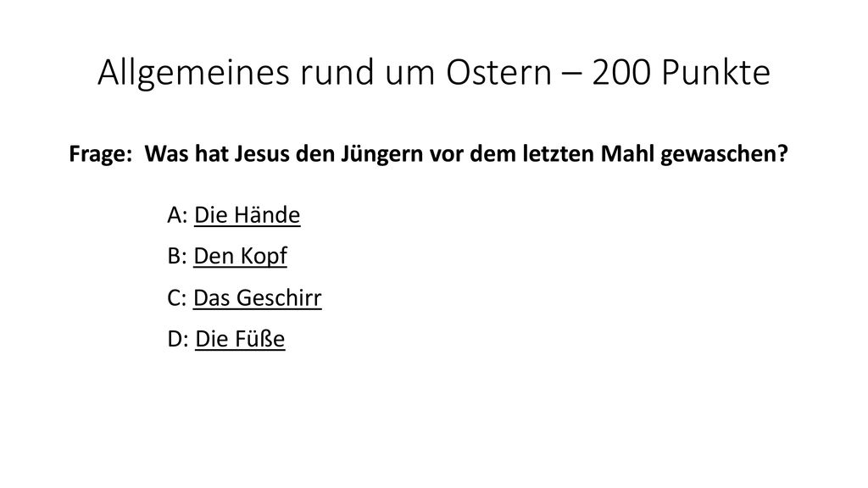868x488 pixels.
Task: Click the Das Geschirr answer link
Action: tap(258, 297)
